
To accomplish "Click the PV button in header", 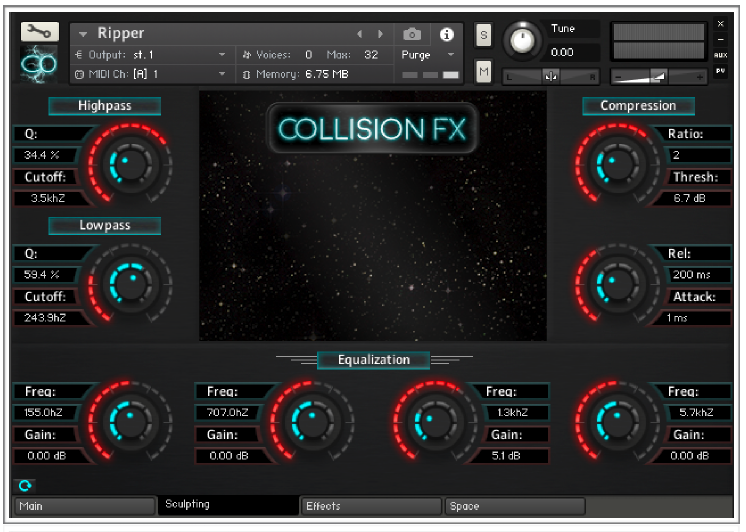I will pos(720,70).
